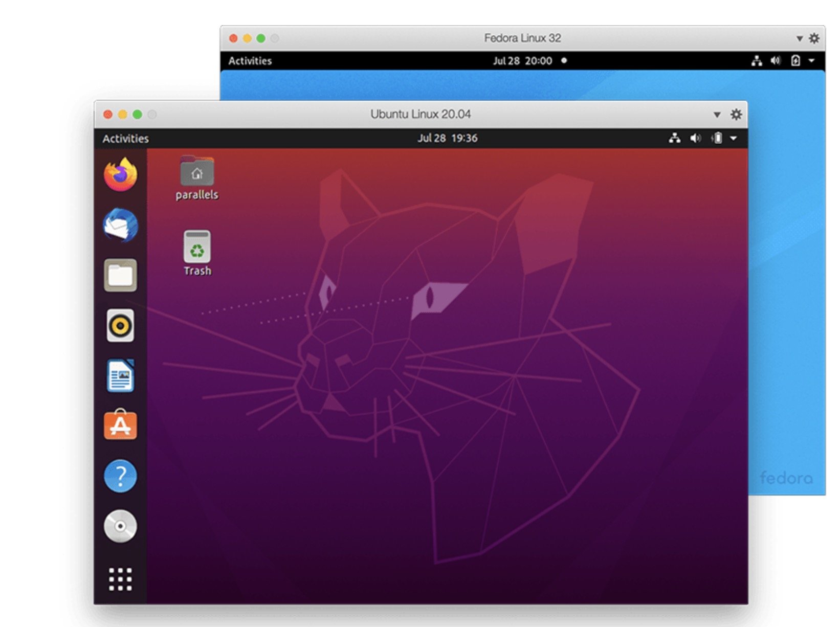Open the Ubuntu Linux 20.04 window gear settings
Screen dimensions: 840x627
736,114
